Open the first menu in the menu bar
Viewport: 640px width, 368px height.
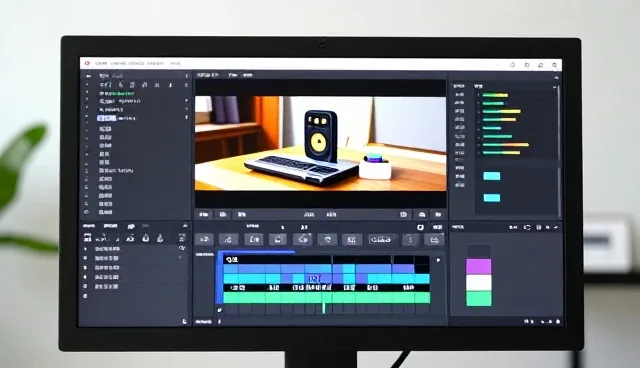click(x=101, y=63)
